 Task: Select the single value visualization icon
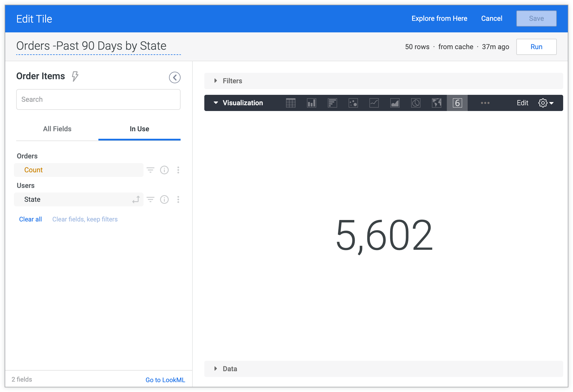tap(457, 103)
